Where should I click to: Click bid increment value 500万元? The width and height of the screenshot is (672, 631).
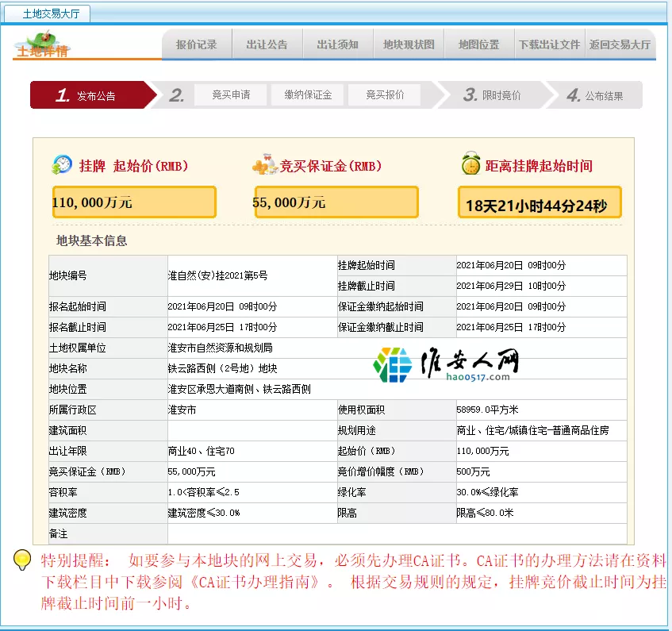(x=473, y=471)
